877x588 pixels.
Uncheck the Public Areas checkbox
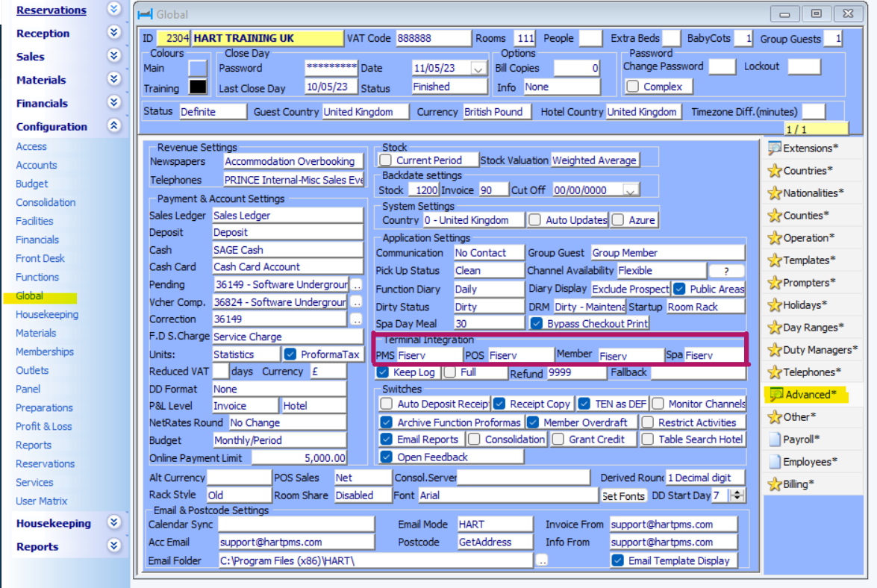[x=679, y=289]
